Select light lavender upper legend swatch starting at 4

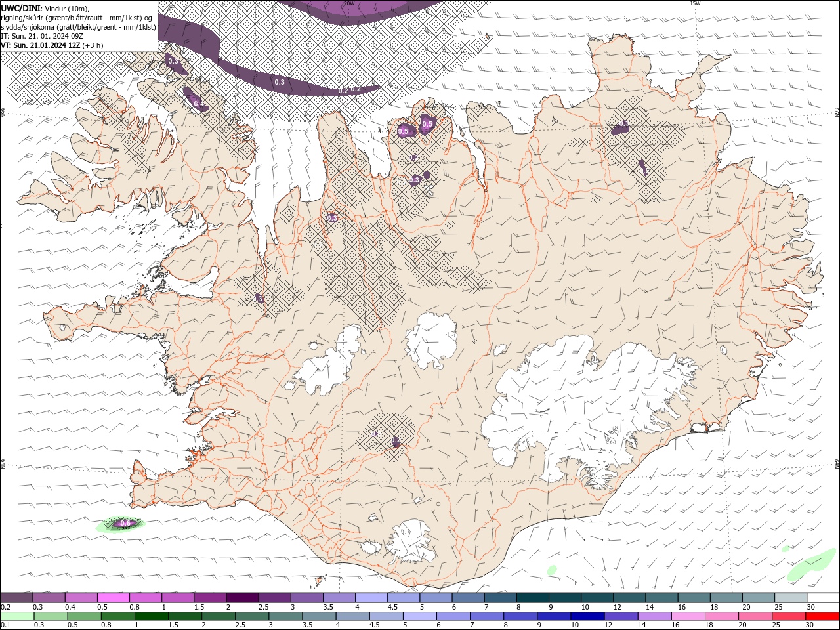point(370,598)
